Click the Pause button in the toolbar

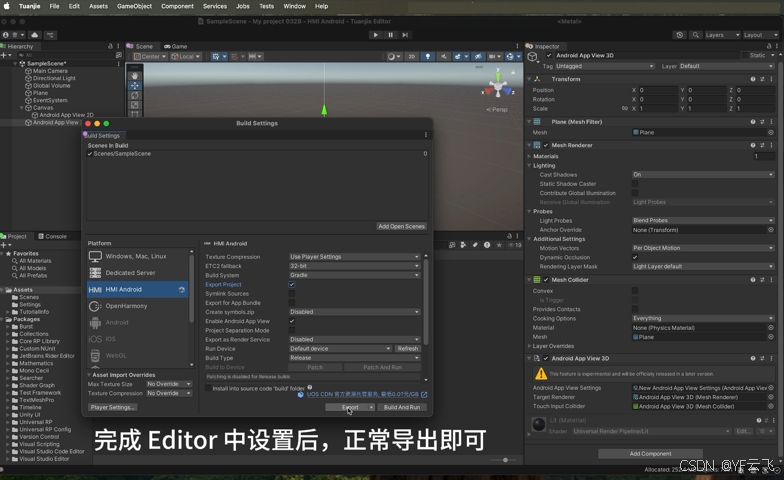[390, 35]
